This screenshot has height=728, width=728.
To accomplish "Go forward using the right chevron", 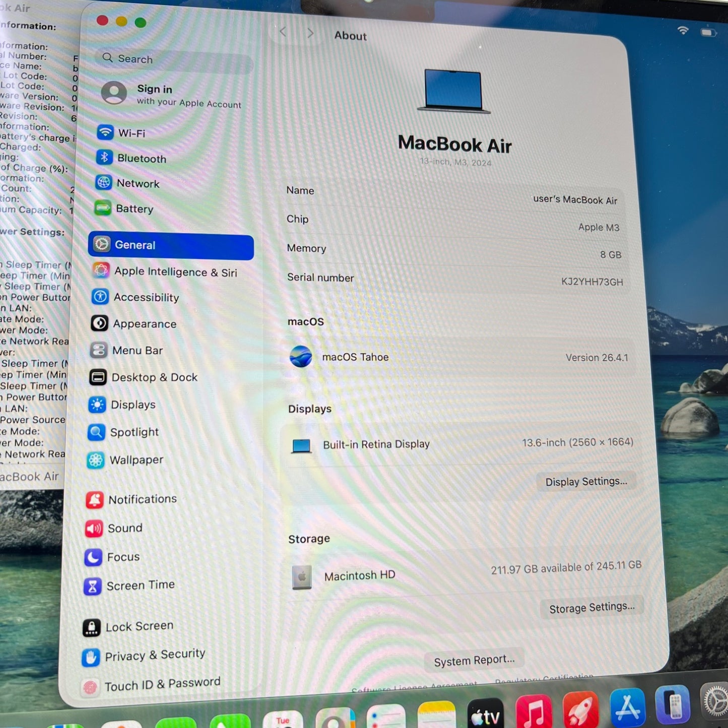I will pos(310,33).
